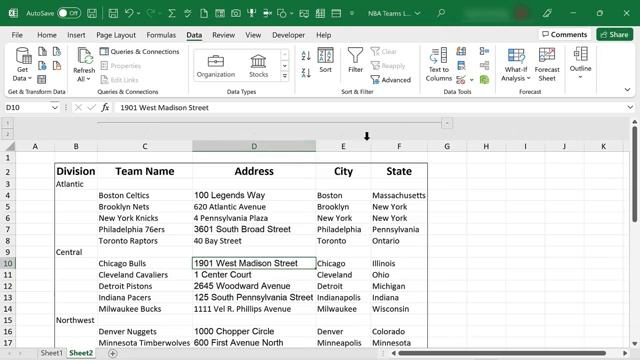This screenshot has width=640, height=360.
Task: Click the enter checkmark icon in the formula bar
Action: [x=91, y=107]
